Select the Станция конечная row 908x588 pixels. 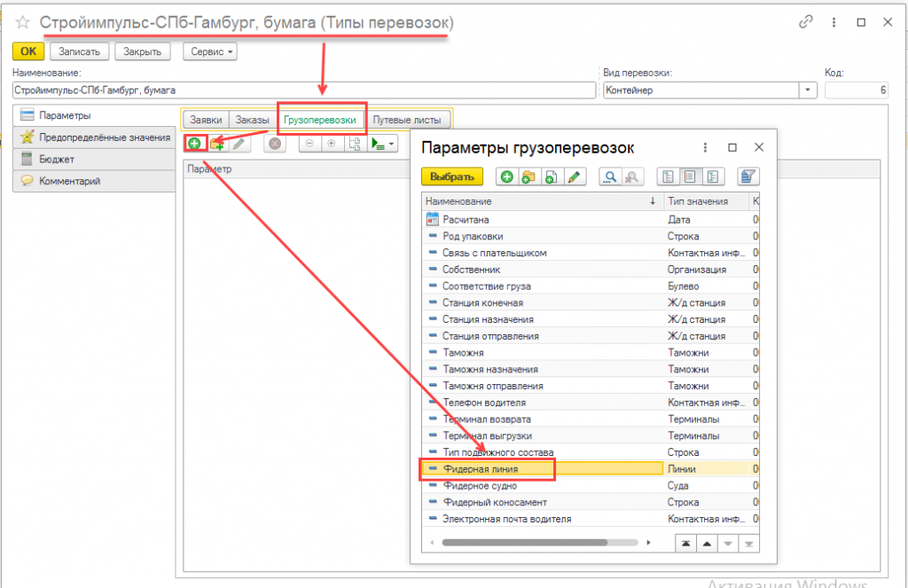coord(590,303)
